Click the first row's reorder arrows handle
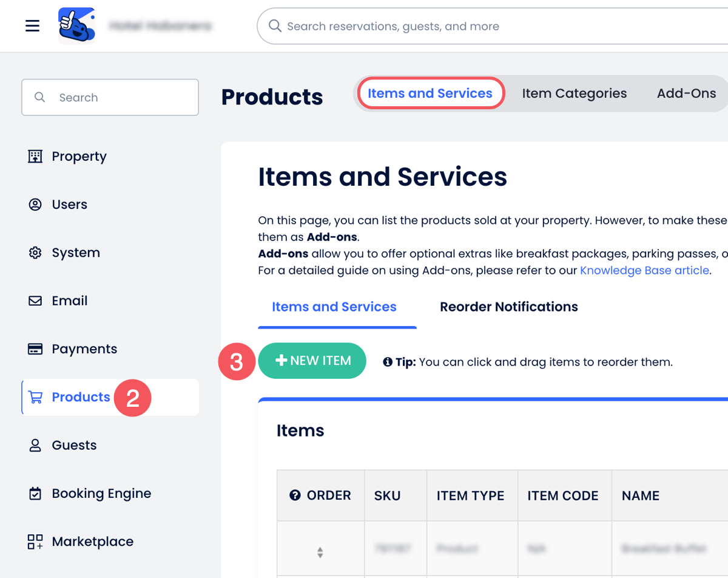The height and width of the screenshot is (578, 728). pyautogui.click(x=320, y=552)
